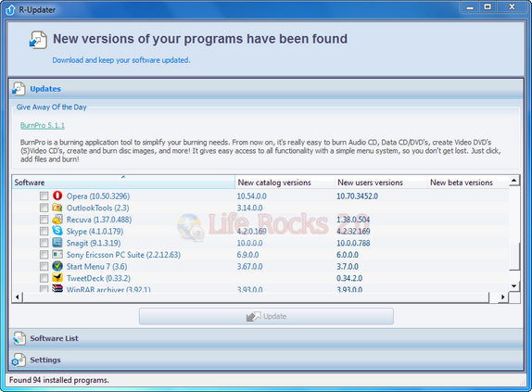Screen dimensions: 532x392
Task: Click the large header update icon
Action: 38,40
